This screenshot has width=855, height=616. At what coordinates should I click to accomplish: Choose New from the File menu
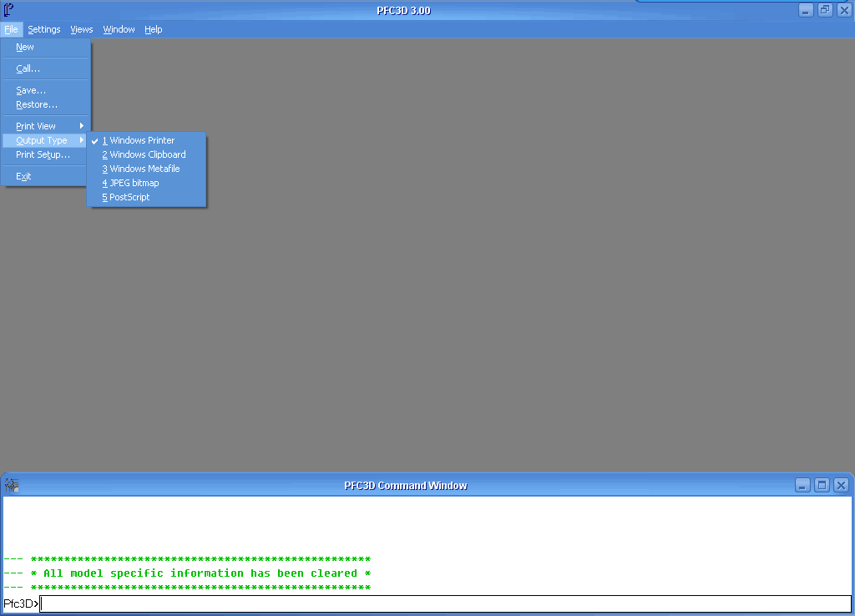tap(45, 47)
